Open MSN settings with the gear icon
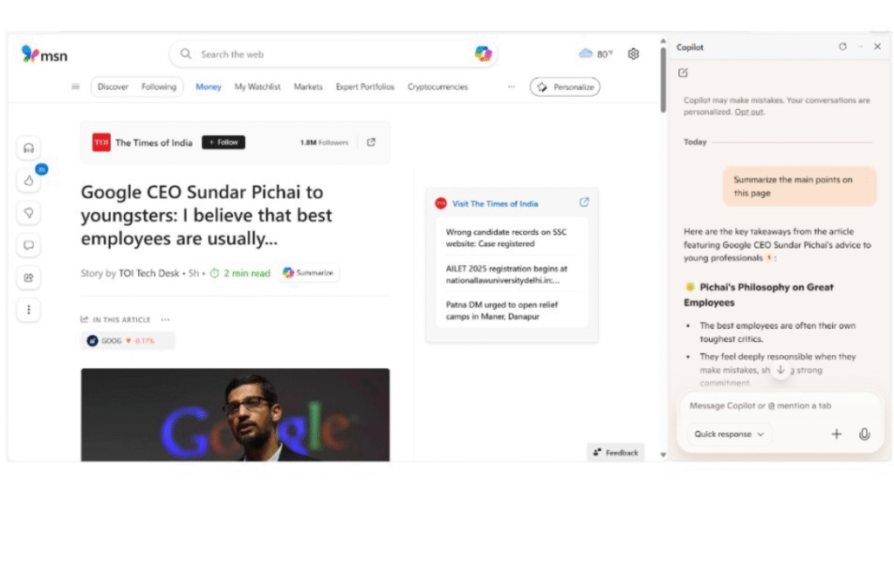Viewport: 894px width, 588px height. tap(633, 53)
